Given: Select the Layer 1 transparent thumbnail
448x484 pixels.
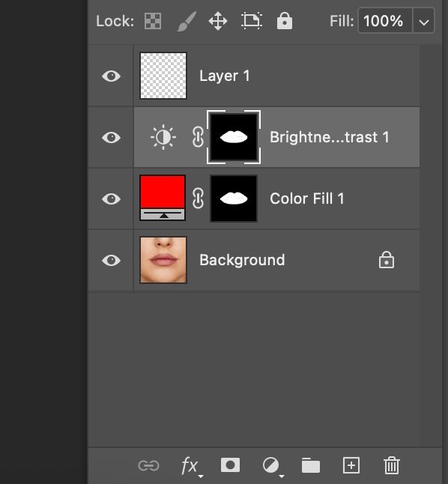Looking at the screenshot, I should pos(163,76).
